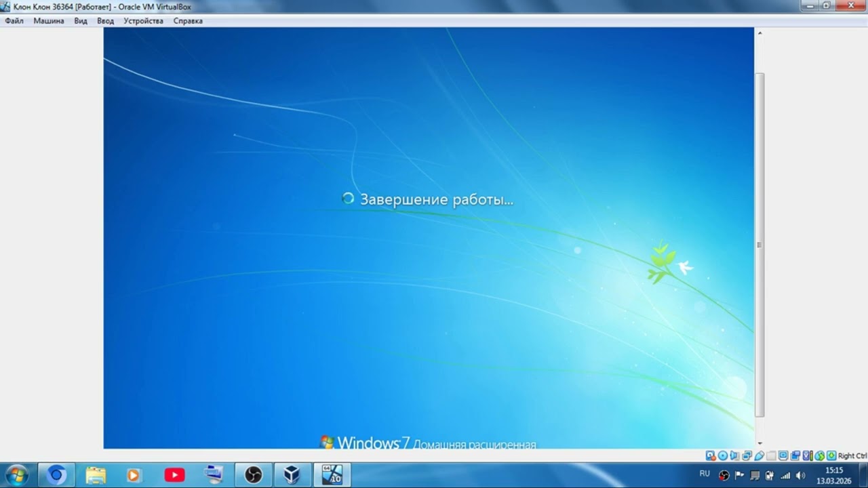The height and width of the screenshot is (488, 868).
Task: Open the Ввод menu
Action: click(x=105, y=21)
